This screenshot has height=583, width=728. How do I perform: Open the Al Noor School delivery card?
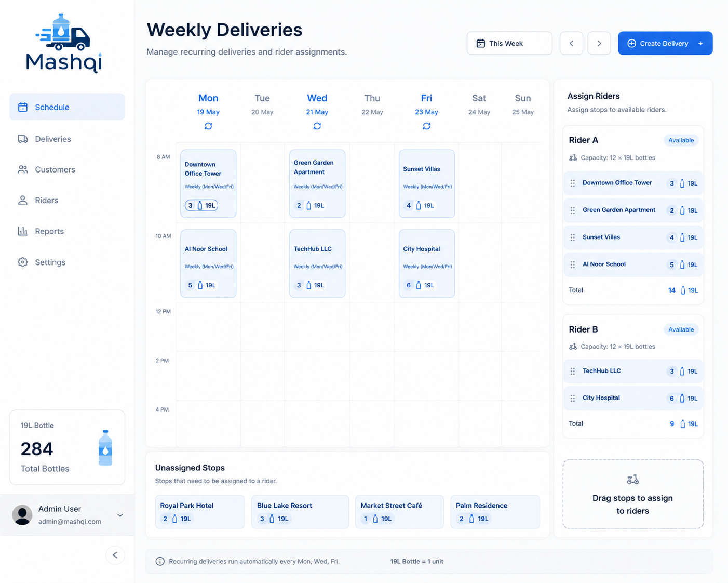(x=208, y=263)
